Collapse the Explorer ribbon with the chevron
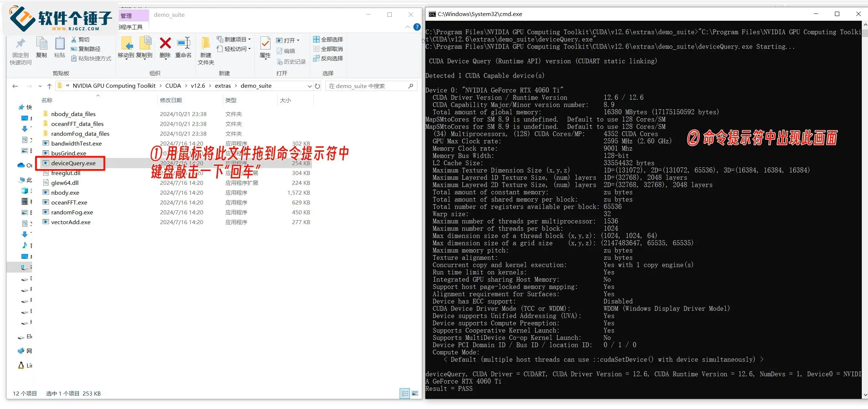Viewport: 868px width, 409px height. (408, 27)
